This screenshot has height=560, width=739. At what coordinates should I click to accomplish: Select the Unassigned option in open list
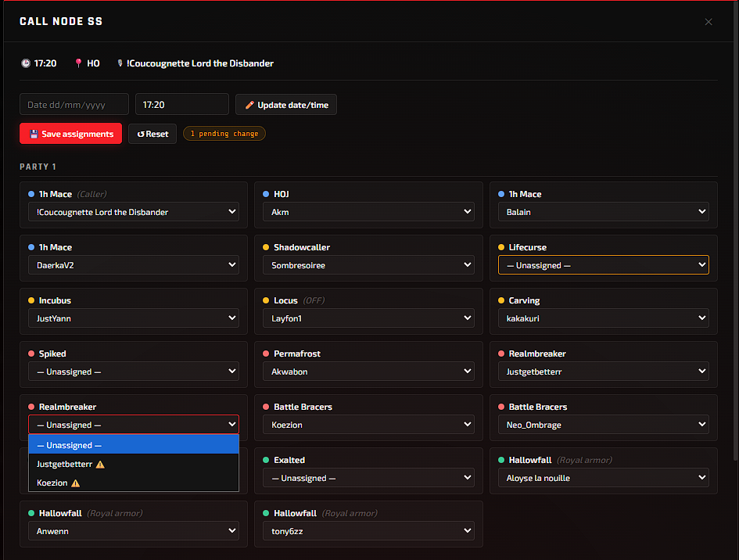[x=134, y=445]
